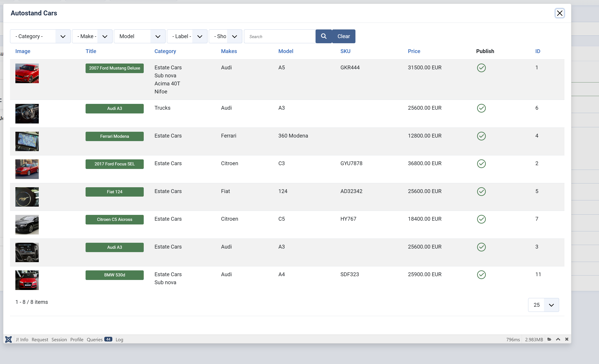Sort table by Category column
The height and width of the screenshot is (364, 599).
pos(165,51)
